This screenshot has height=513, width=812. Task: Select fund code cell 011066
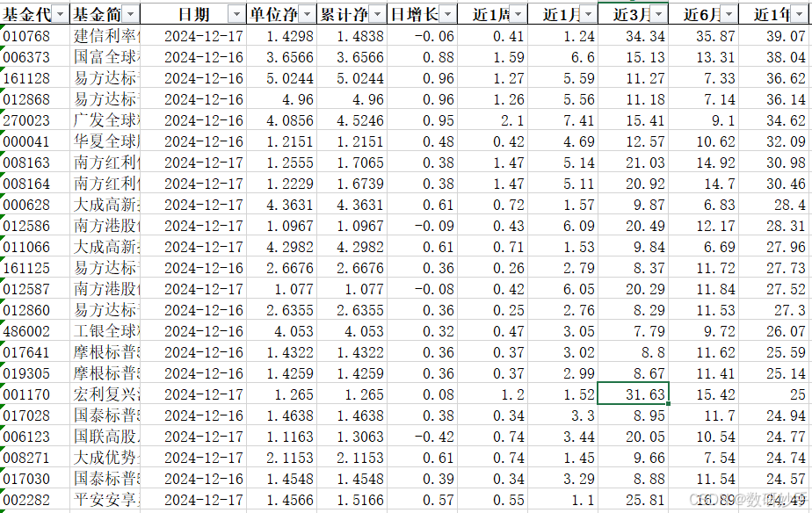(35, 247)
